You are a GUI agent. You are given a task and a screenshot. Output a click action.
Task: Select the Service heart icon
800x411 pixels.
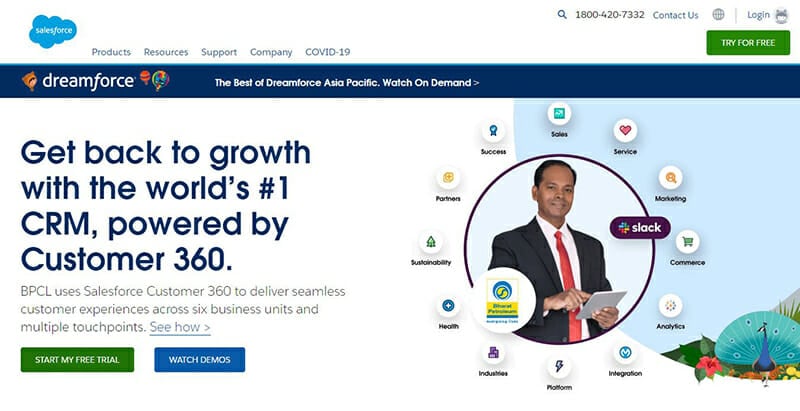coord(625,131)
